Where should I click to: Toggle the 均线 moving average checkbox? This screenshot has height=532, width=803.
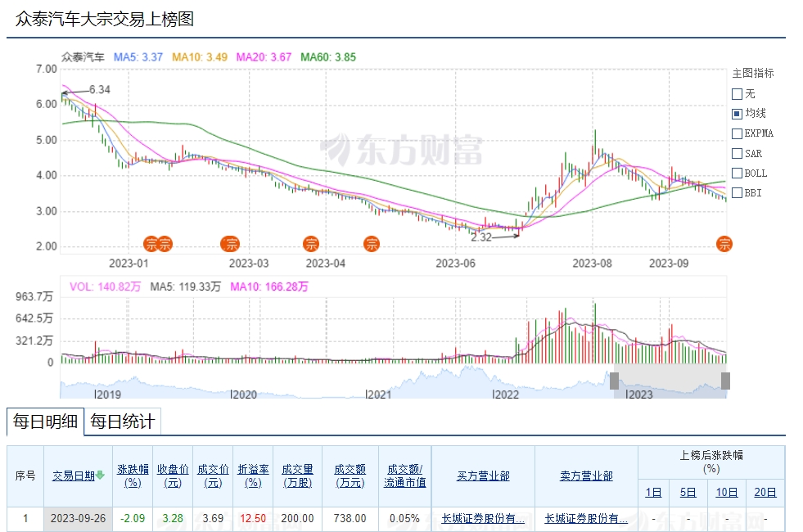[737, 113]
